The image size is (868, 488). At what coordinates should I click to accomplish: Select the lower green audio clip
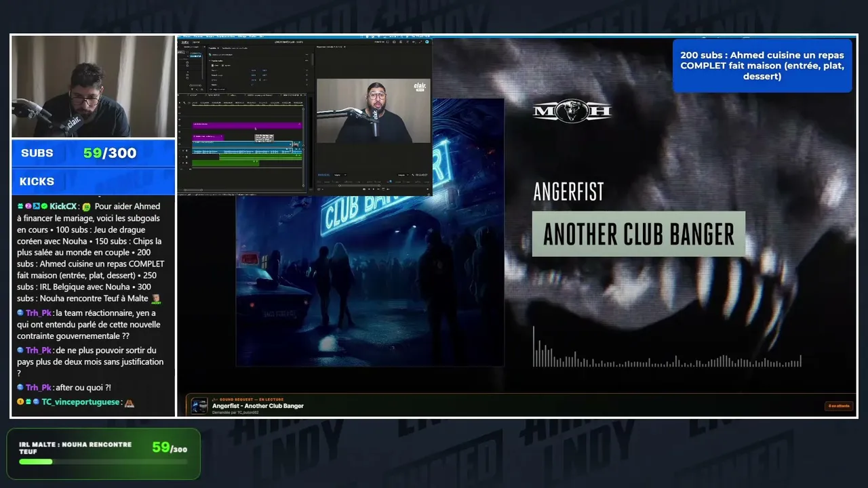click(225, 163)
